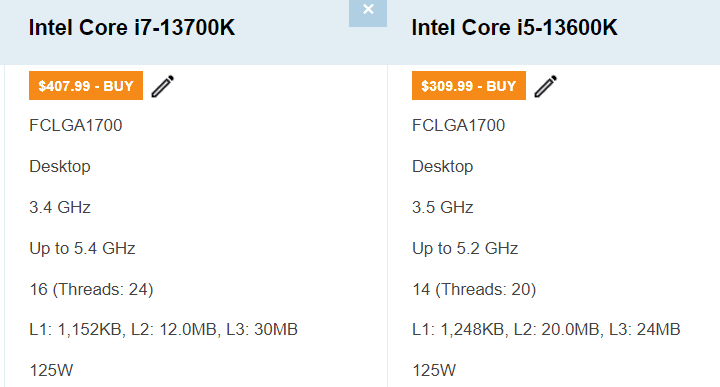Click the 14 (Threads: 20) core count
Viewport: 720px width, 387px height.
474,289
